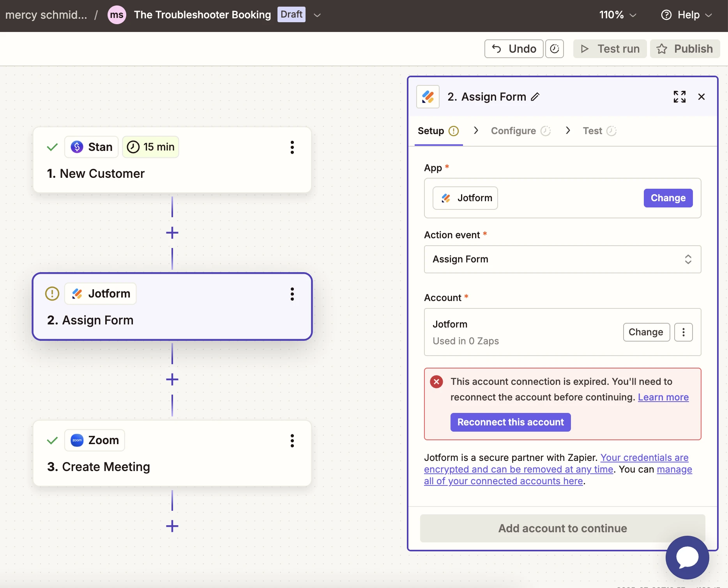728x588 pixels.
Task: Open the Action event dropdown showing Assign Form
Action: point(562,259)
